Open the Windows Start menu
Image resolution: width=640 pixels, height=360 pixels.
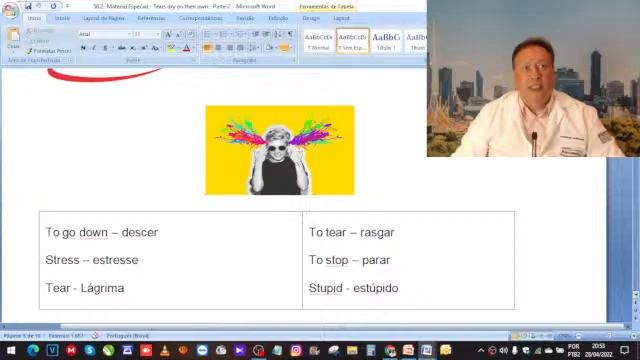11,351
